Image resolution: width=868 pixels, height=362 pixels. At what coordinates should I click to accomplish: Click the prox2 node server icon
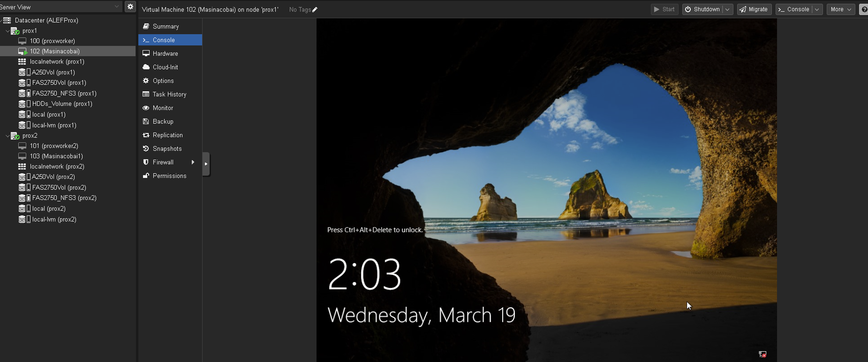[15, 136]
